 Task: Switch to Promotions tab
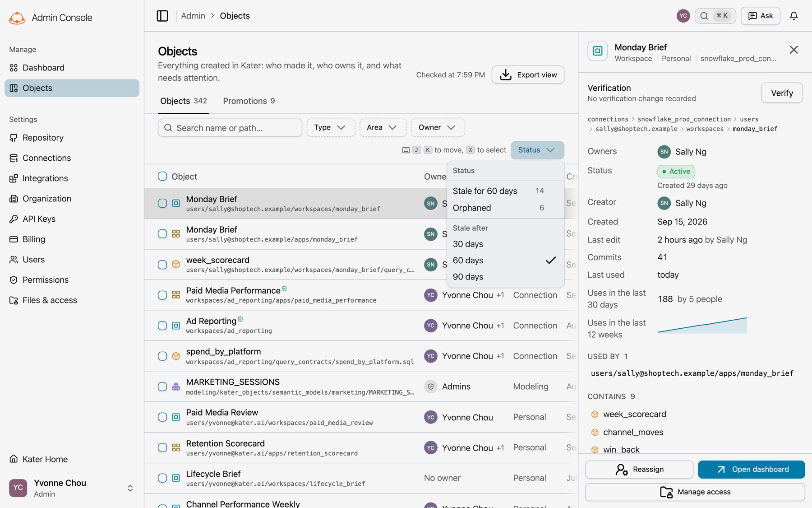point(249,101)
